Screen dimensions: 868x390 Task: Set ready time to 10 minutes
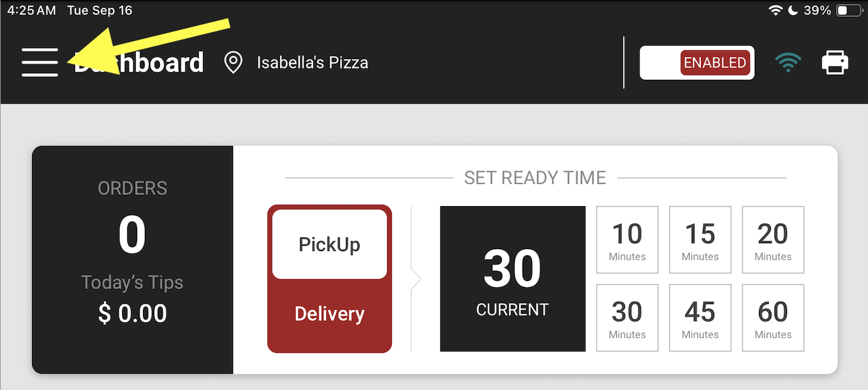point(627,240)
